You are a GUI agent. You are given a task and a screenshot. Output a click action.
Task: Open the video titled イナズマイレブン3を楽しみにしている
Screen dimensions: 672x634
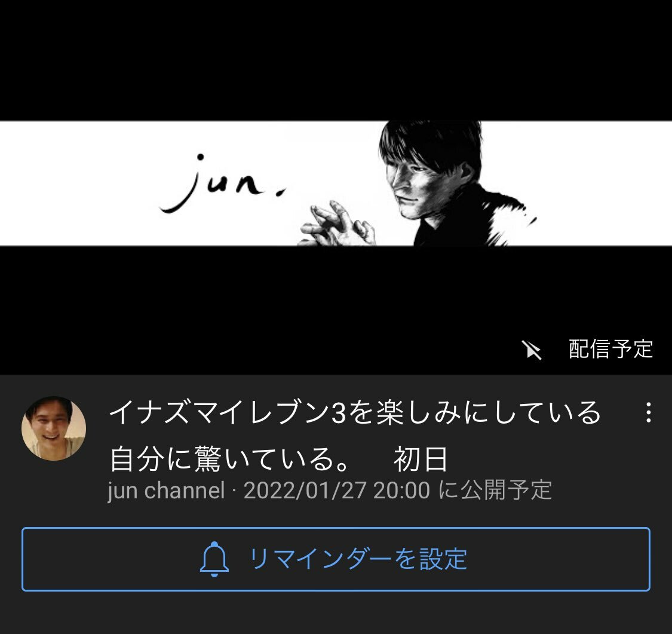[355, 436]
